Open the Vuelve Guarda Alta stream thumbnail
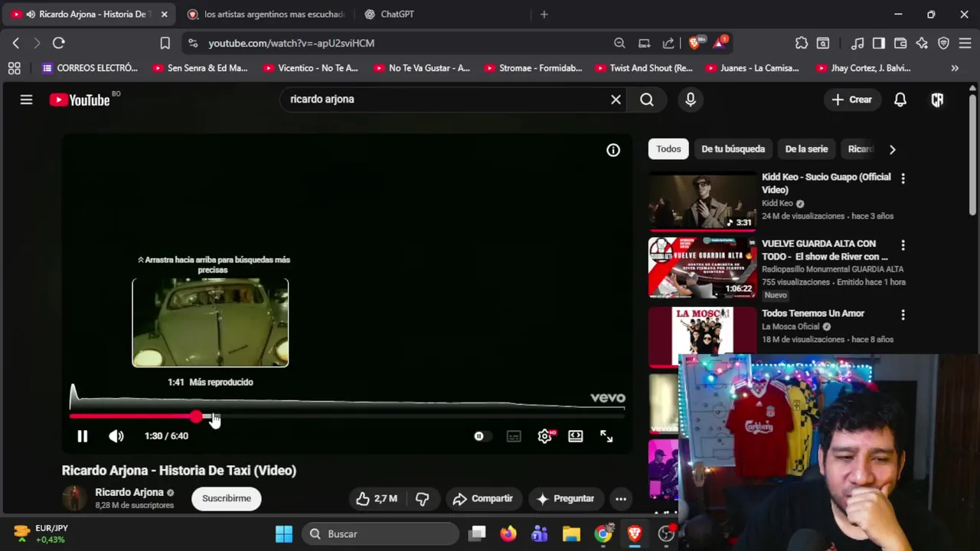Viewport: 980px width, 551px height. click(x=703, y=267)
